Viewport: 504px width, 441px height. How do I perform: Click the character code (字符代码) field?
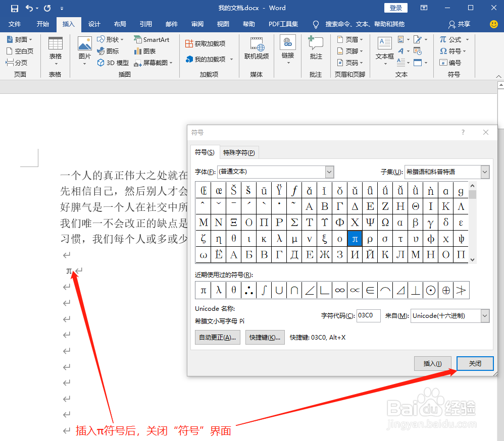[368, 316]
